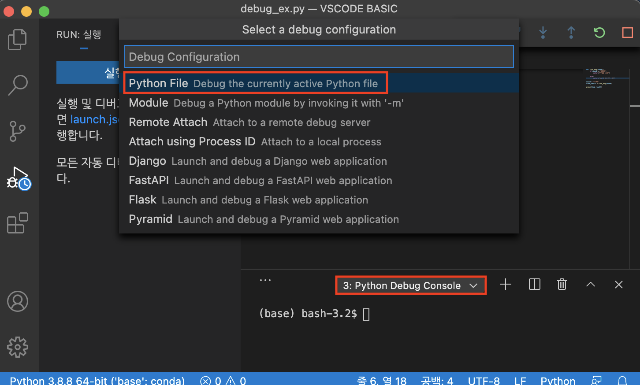Select the Module debug configuration
The image size is (640, 385).
319,103
